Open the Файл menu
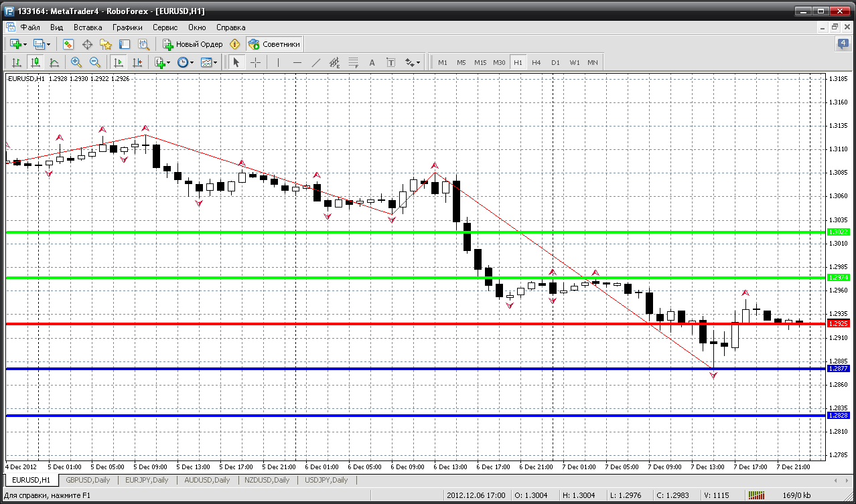 [30, 27]
